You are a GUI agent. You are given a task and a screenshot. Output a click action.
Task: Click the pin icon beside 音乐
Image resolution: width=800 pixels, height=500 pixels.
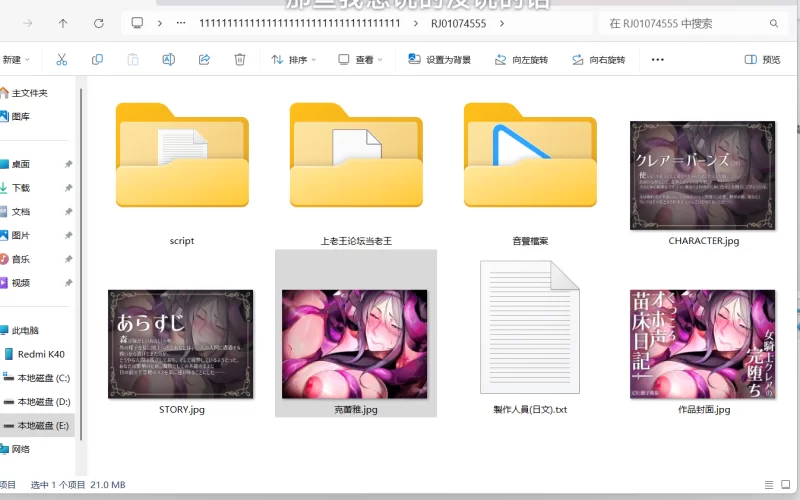[x=68, y=259]
